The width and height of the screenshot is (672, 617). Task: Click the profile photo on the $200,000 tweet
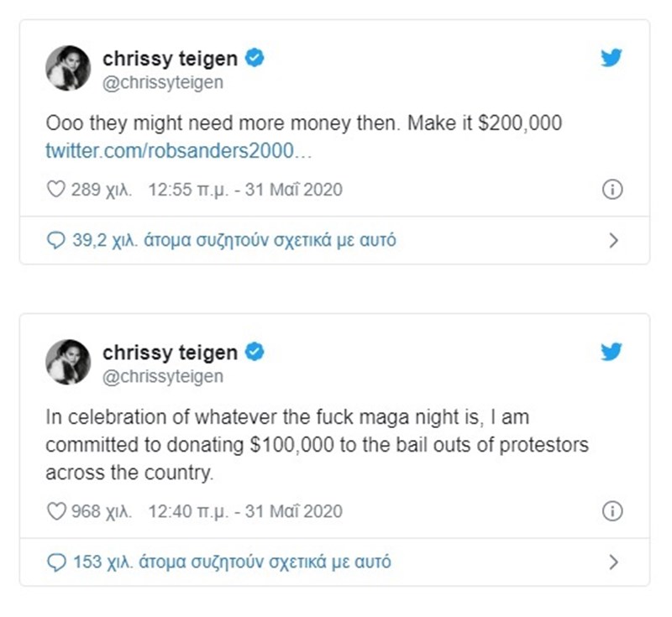69,69
